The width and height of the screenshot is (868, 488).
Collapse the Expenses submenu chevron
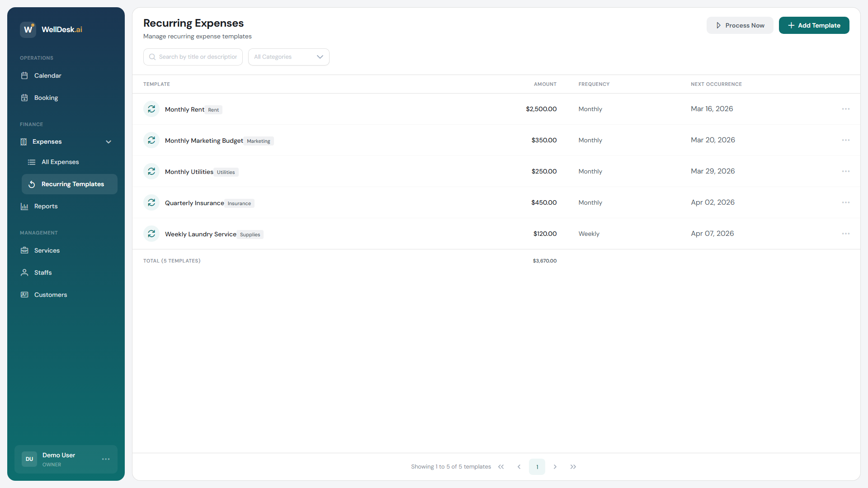pos(108,141)
